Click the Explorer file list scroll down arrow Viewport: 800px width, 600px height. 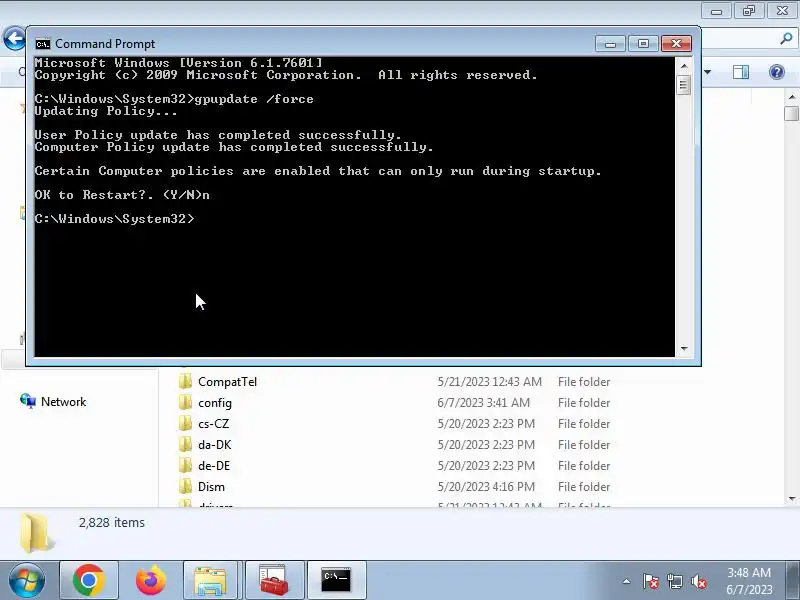coord(792,498)
